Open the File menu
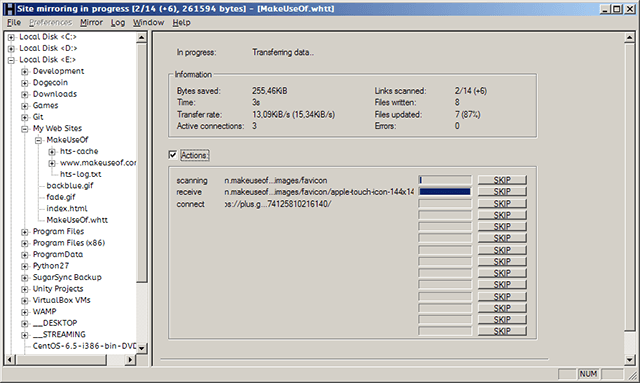 coord(14,22)
